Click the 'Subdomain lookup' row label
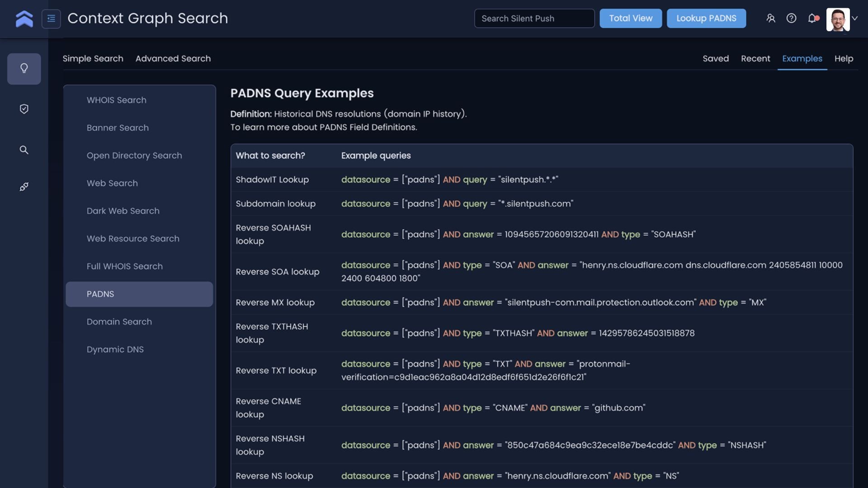Screen dimensions: 868x488 275,204
